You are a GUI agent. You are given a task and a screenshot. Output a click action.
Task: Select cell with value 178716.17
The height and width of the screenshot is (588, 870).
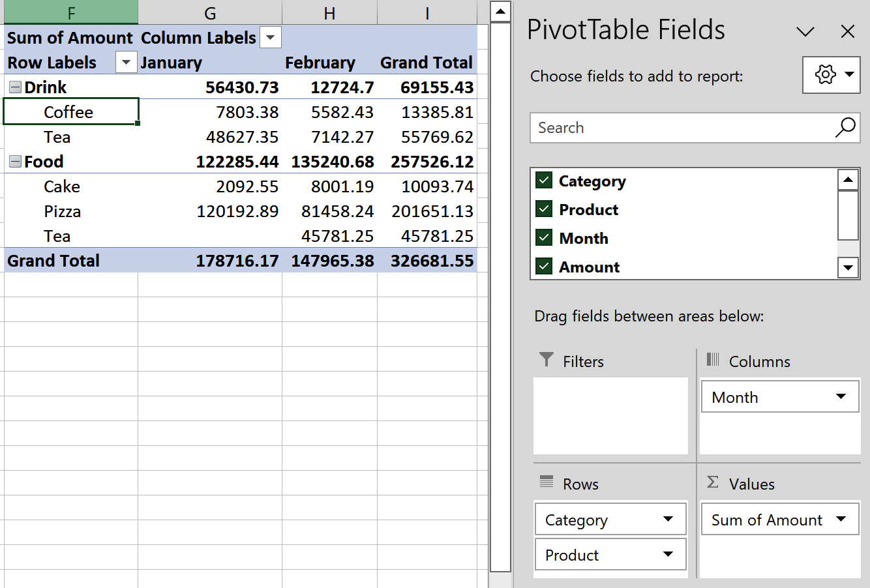pos(210,261)
